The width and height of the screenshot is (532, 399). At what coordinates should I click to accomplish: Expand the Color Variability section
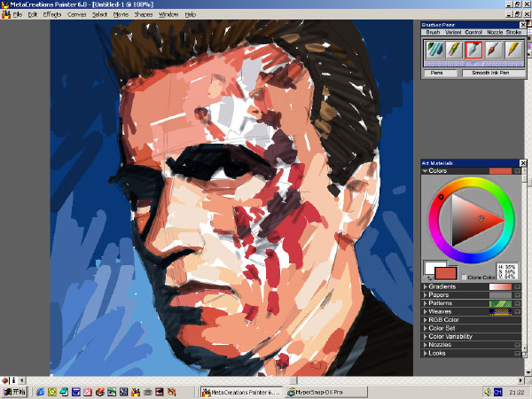[x=425, y=337]
